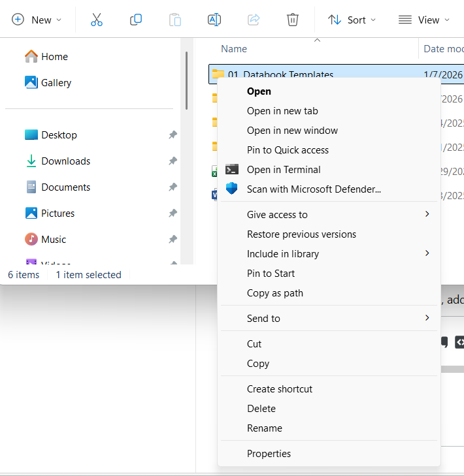Click the Gallery picture icon

[x=31, y=82]
